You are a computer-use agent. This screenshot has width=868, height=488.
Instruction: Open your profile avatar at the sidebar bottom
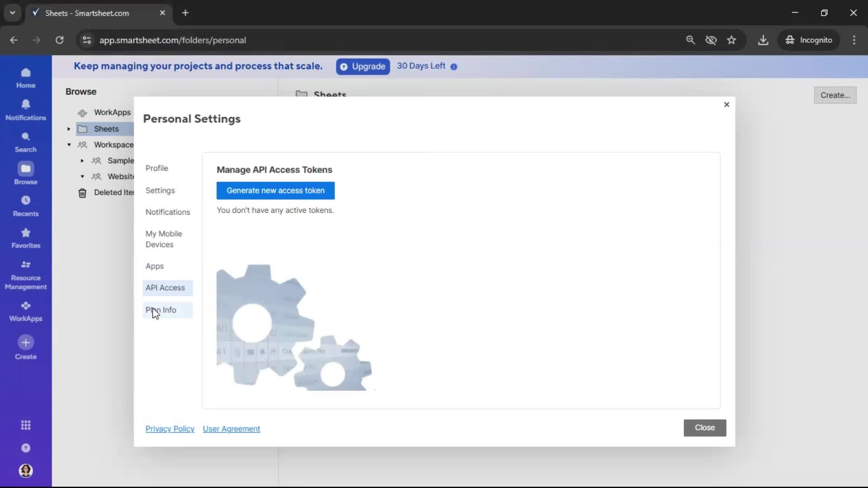[26, 471]
